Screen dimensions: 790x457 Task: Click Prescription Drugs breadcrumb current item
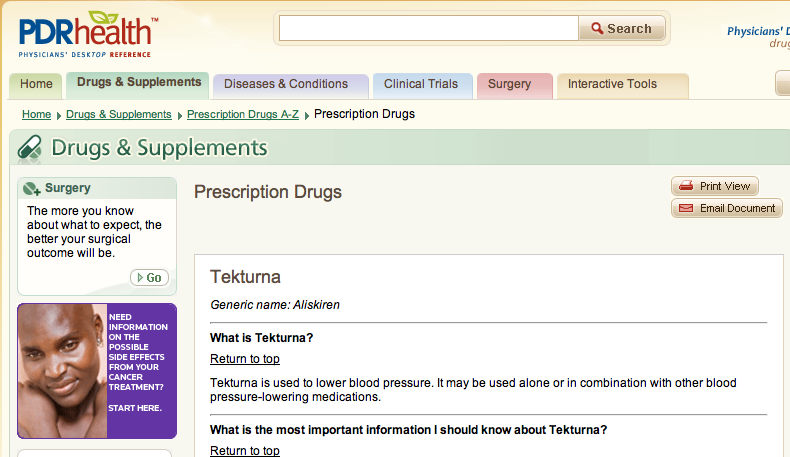pyautogui.click(x=364, y=114)
